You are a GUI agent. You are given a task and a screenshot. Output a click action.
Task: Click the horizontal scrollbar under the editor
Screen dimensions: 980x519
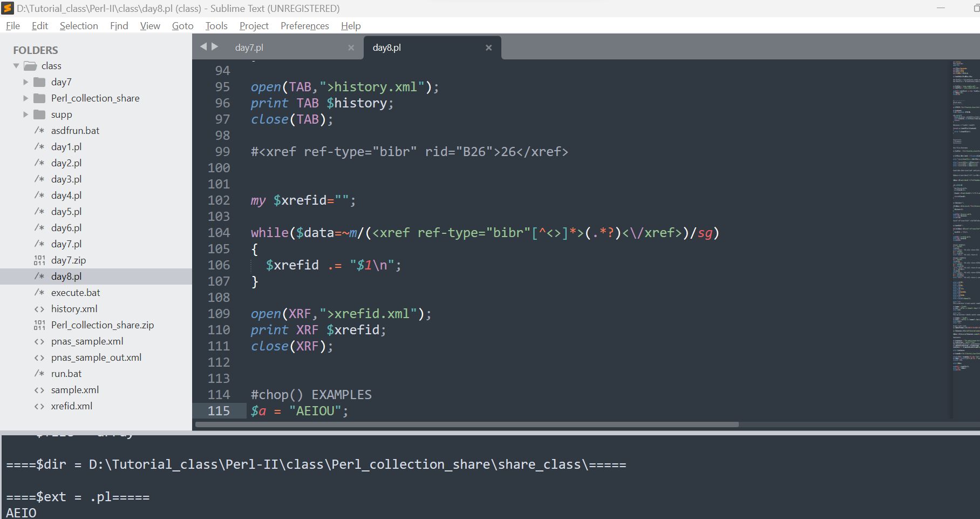(x=467, y=424)
